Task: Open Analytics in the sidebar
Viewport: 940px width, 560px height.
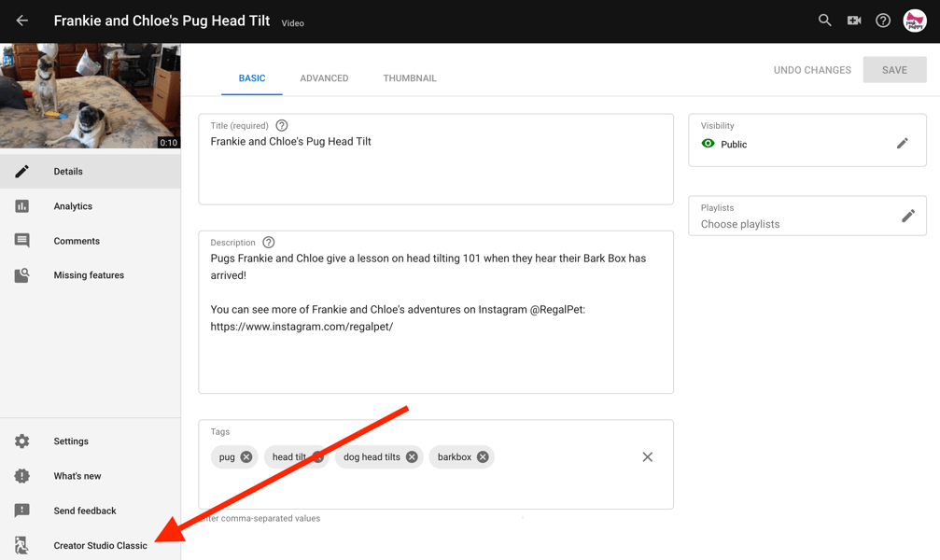Action: [x=90, y=206]
